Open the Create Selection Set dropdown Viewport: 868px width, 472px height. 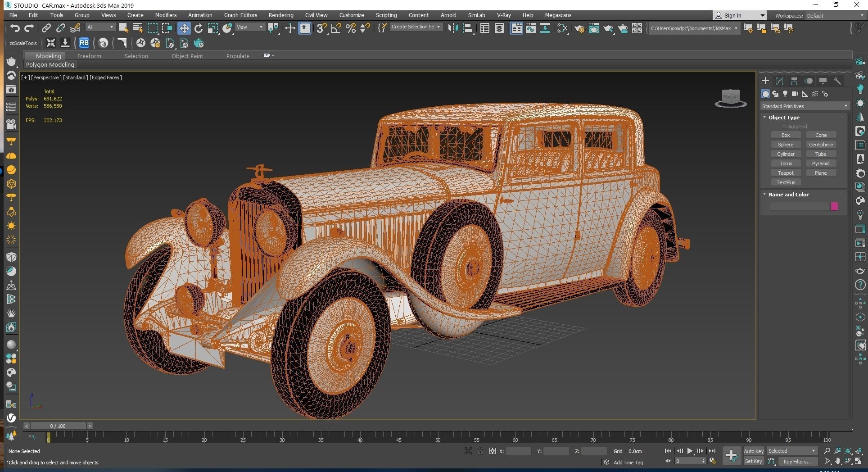tap(416, 27)
